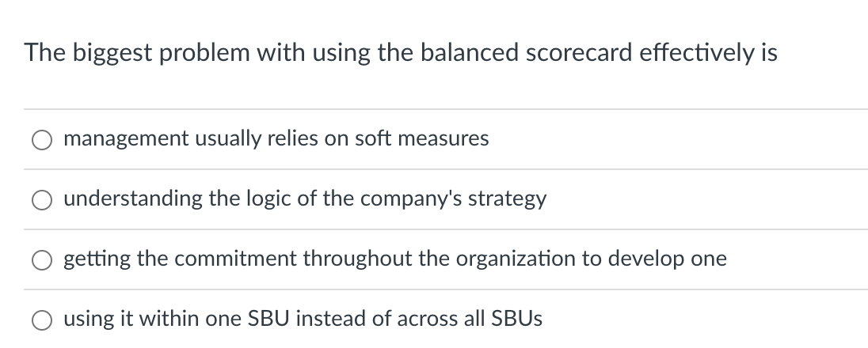Click the label 'using it within one SBU instead of across all SBUs'
The width and height of the screenshot is (868, 348).
303,319
